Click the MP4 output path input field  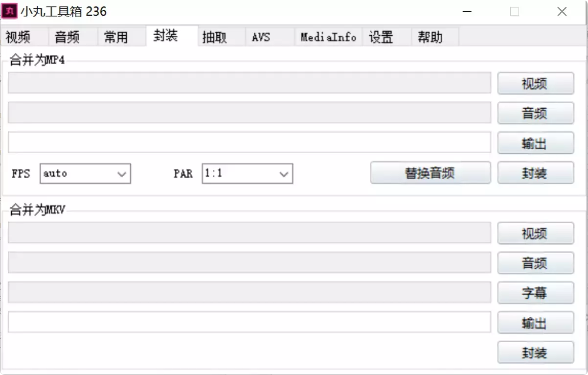pos(249,143)
